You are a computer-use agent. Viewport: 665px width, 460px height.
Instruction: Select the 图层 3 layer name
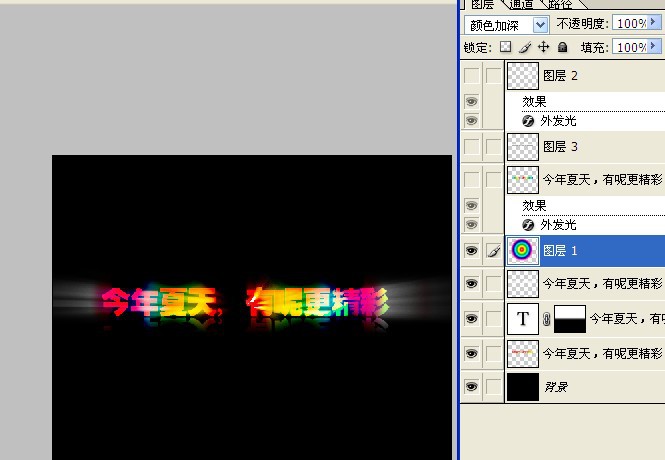560,147
